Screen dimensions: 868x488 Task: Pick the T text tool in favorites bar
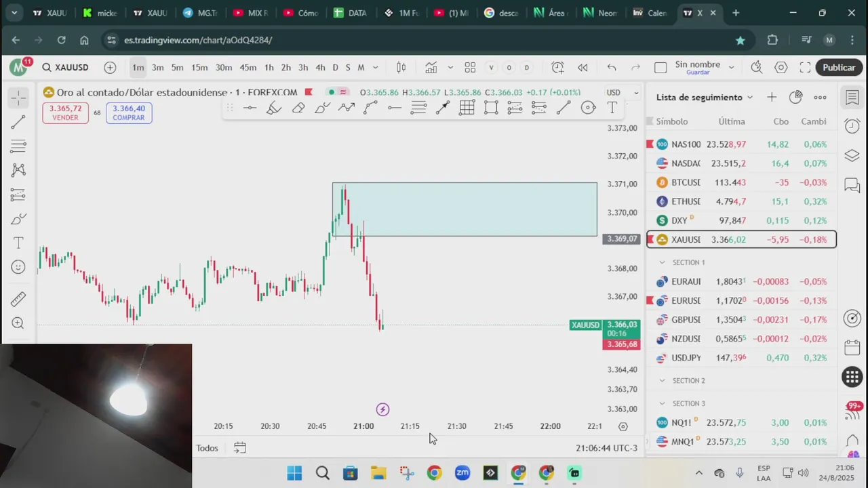[612, 108]
